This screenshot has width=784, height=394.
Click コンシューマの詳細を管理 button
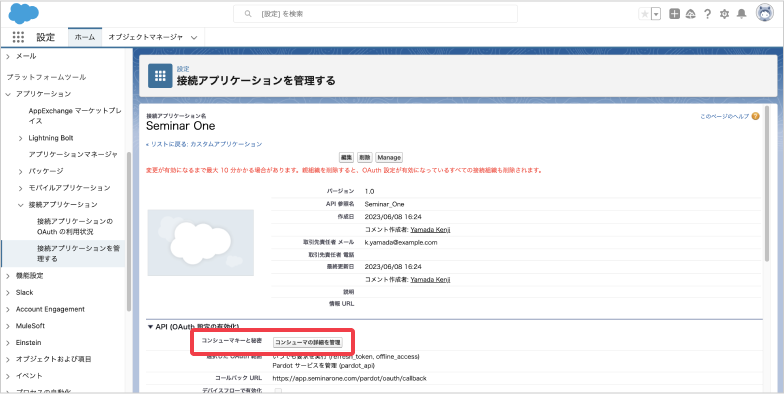[x=308, y=342]
